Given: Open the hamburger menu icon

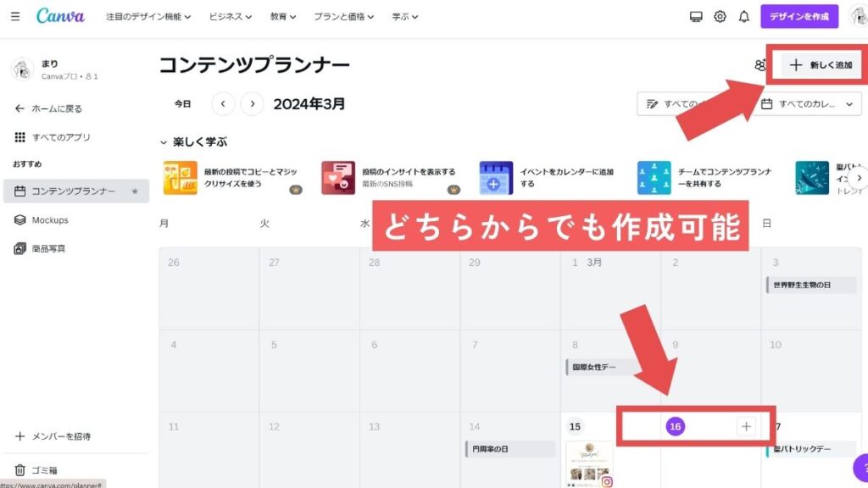Looking at the screenshot, I should point(15,17).
